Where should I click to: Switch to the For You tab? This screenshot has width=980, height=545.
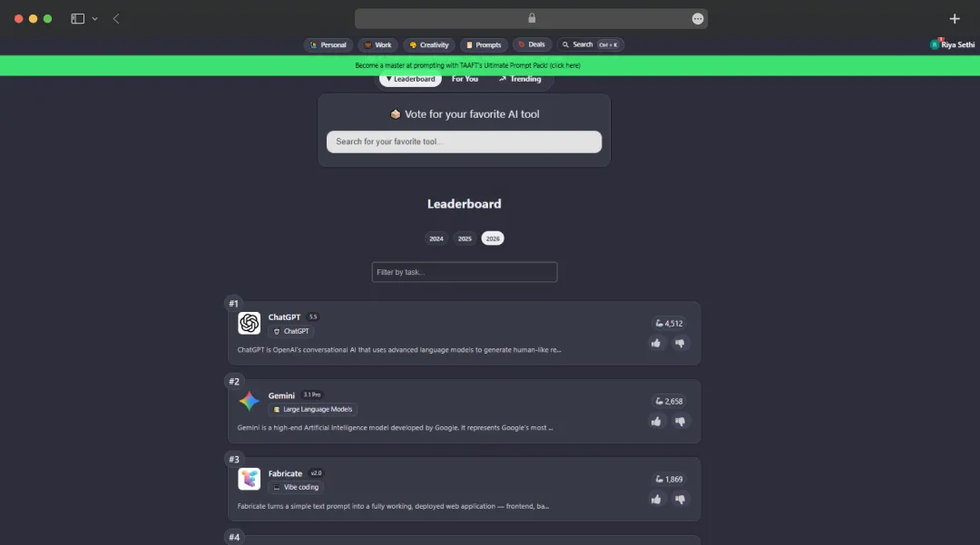(465, 79)
